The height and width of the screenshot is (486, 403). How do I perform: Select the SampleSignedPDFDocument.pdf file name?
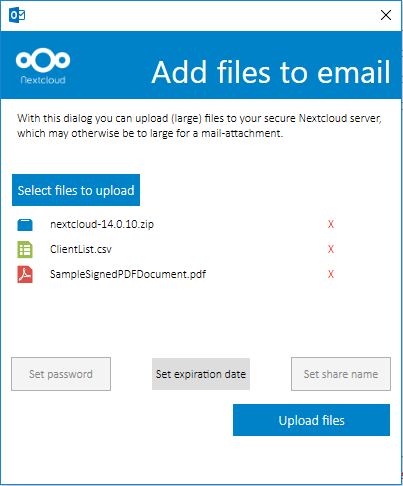(x=128, y=274)
